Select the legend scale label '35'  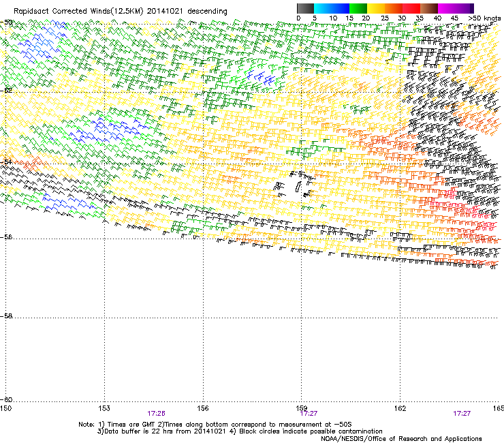pos(420,18)
